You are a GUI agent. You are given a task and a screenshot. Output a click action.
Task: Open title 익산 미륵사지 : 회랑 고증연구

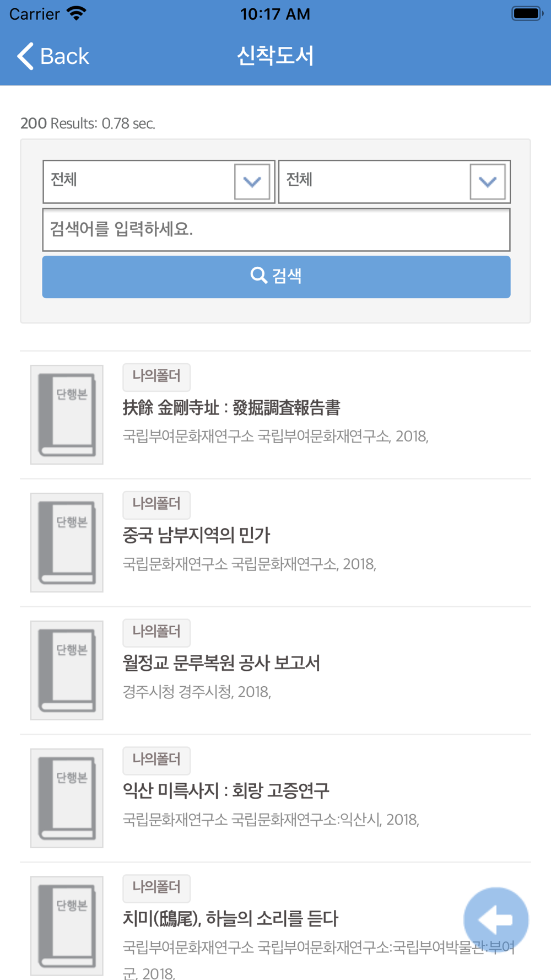pyautogui.click(x=226, y=790)
